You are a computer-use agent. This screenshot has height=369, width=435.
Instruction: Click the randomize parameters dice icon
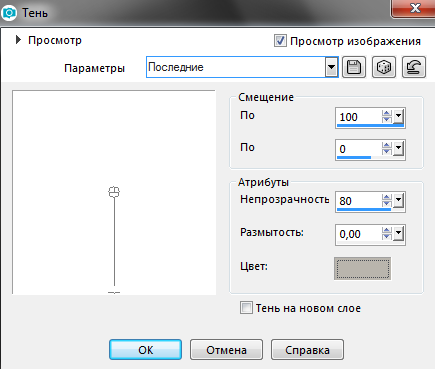click(x=384, y=67)
